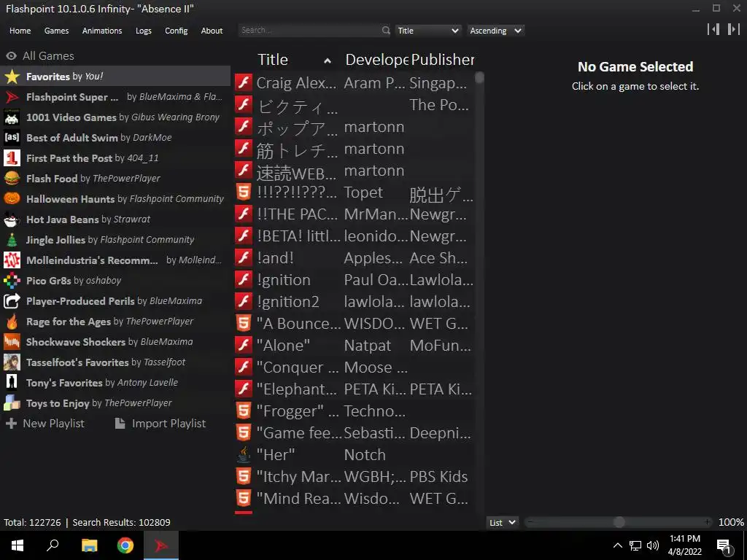
Task: Open File Explorer from taskbar
Action: [x=89, y=545]
